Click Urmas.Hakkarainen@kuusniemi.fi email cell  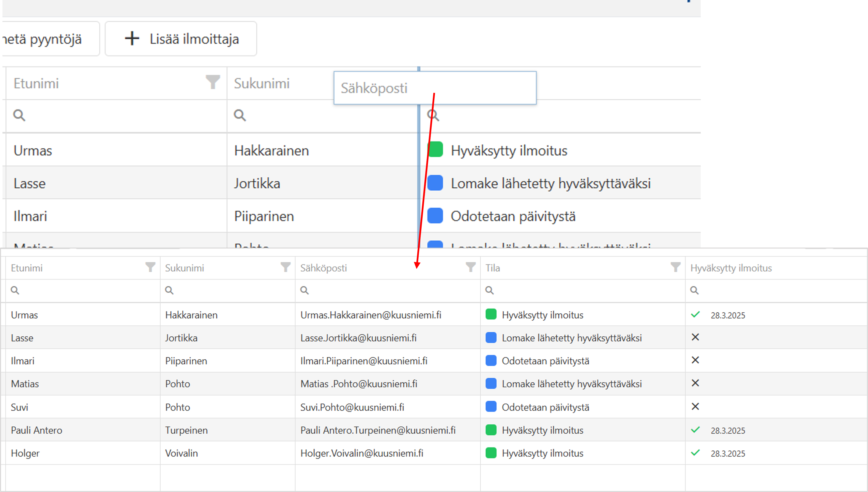tap(371, 315)
